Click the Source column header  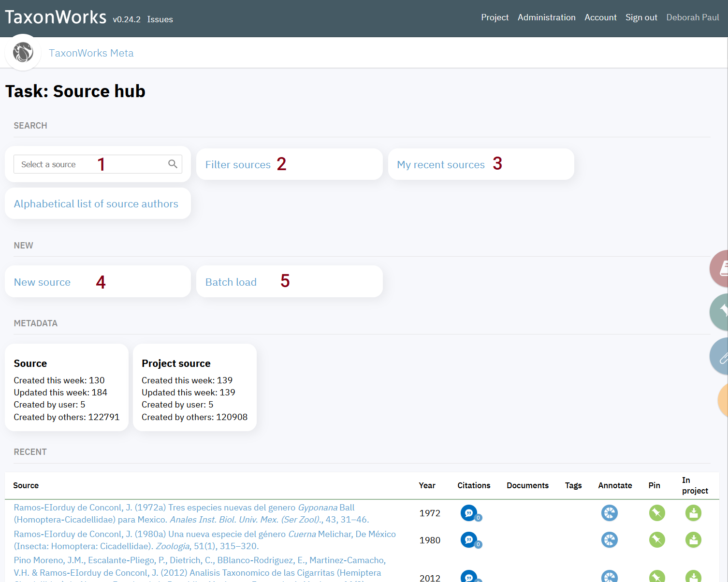click(26, 485)
